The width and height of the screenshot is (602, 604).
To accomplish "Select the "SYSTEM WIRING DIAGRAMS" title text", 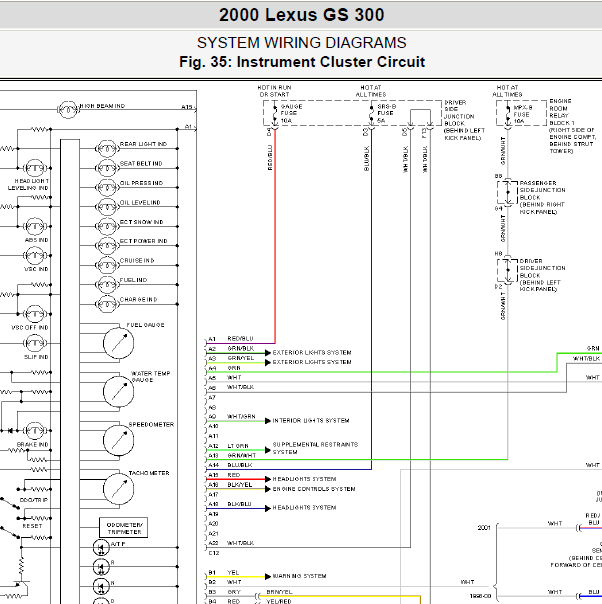I will click(301, 42).
